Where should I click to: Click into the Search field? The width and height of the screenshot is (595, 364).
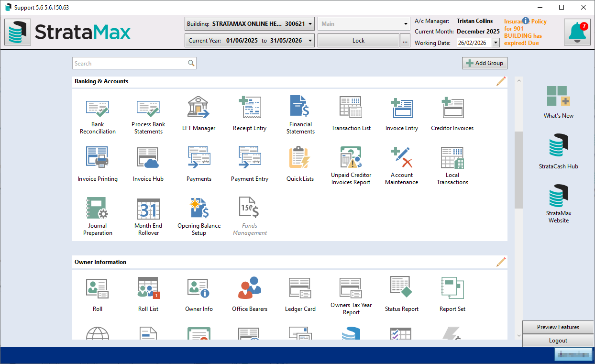[x=129, y=63]
